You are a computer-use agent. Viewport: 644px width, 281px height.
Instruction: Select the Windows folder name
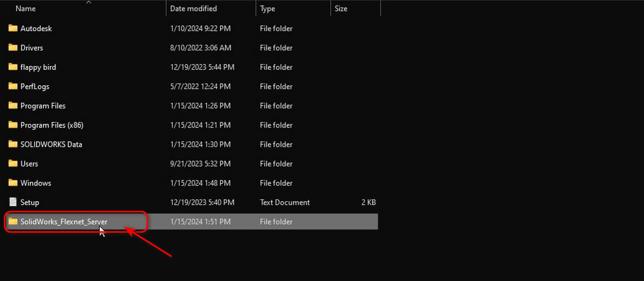tap(36, 183)
